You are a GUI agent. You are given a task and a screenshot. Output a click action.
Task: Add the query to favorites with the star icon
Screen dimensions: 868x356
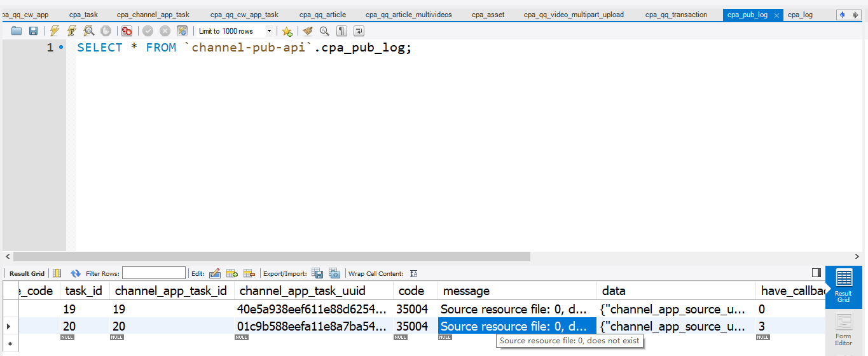pyautogui.click(x=287, y=31)
